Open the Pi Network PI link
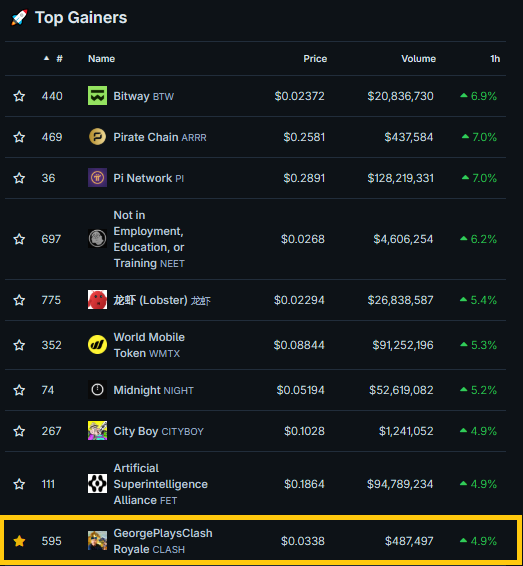Screen dimensions: 523x566 tap(149, 178)
